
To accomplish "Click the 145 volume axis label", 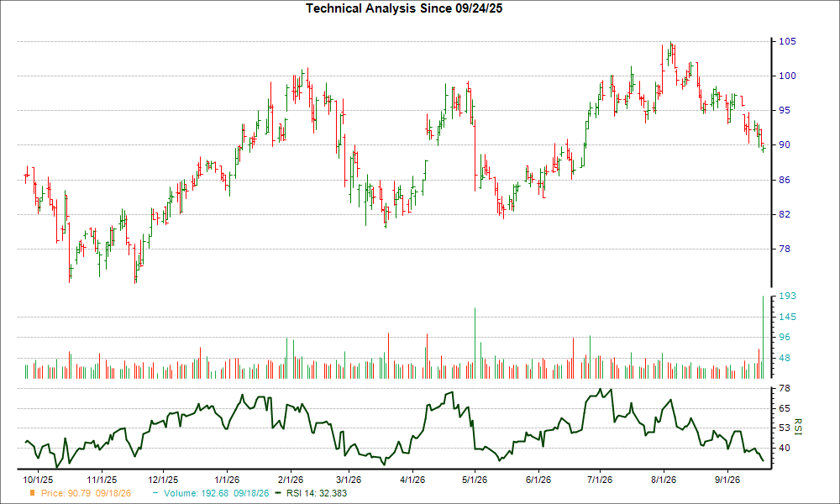I will click(787, 317).
